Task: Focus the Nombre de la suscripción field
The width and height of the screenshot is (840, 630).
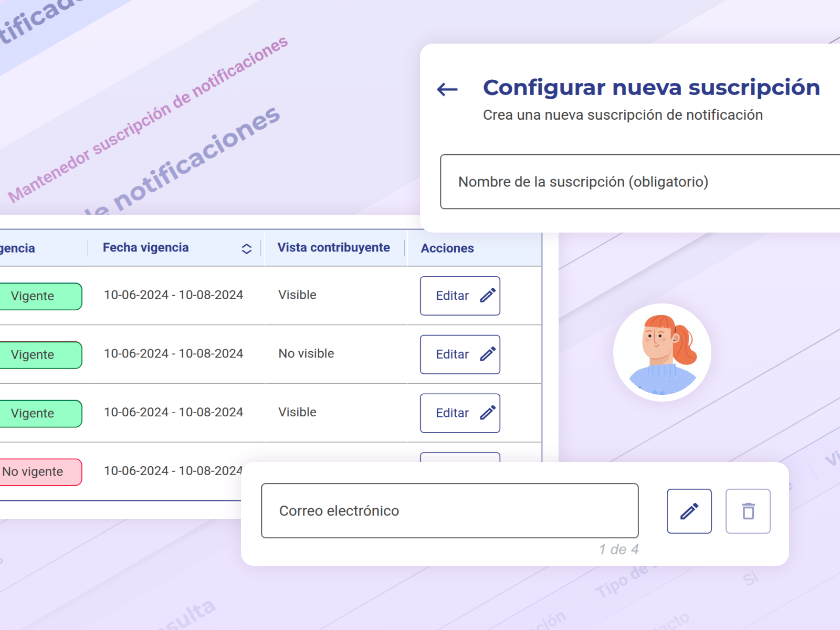Action: (x=639, y=182)
